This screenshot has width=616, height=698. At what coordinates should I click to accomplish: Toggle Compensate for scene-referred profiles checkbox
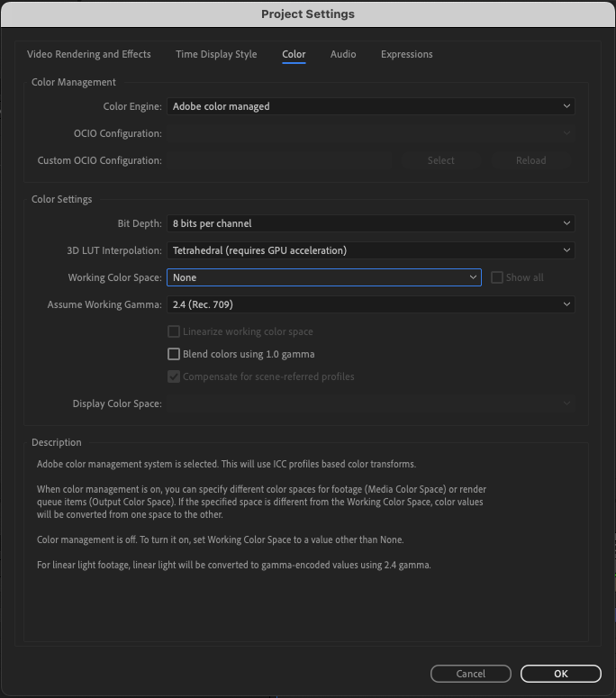click(x=175, y=376)
